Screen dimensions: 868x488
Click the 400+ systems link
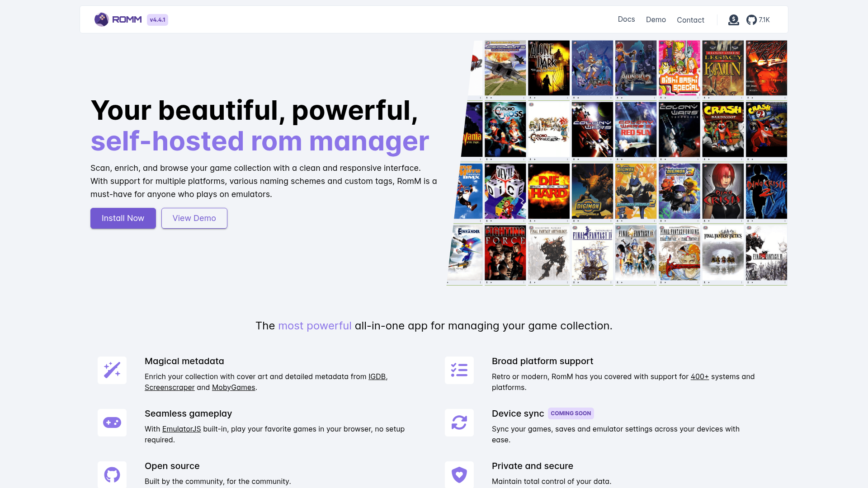point(699,376)
